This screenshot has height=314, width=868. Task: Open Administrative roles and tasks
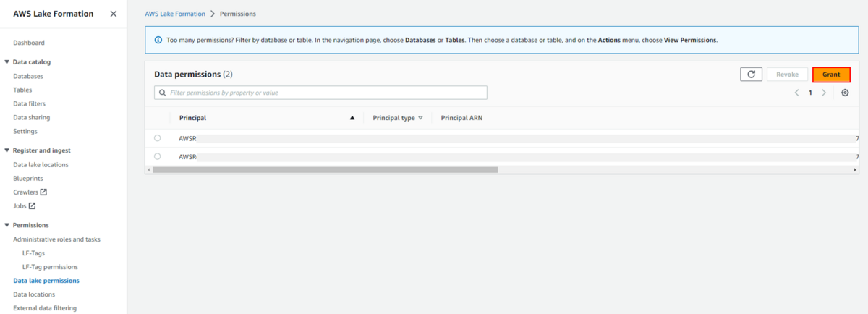click(57, 239)
